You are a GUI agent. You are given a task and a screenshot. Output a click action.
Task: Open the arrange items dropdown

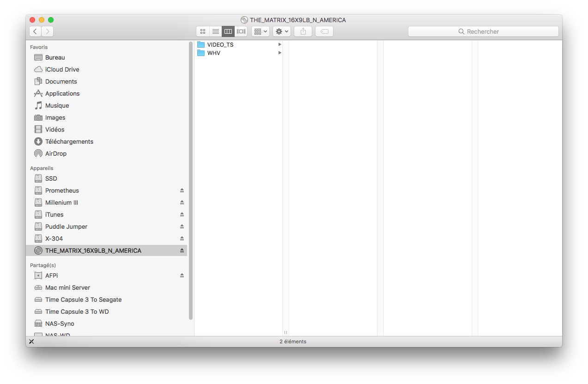[x=261, y=31]
